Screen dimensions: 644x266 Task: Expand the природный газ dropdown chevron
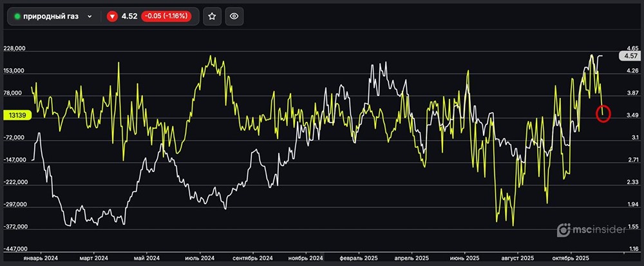click(90, 17)
